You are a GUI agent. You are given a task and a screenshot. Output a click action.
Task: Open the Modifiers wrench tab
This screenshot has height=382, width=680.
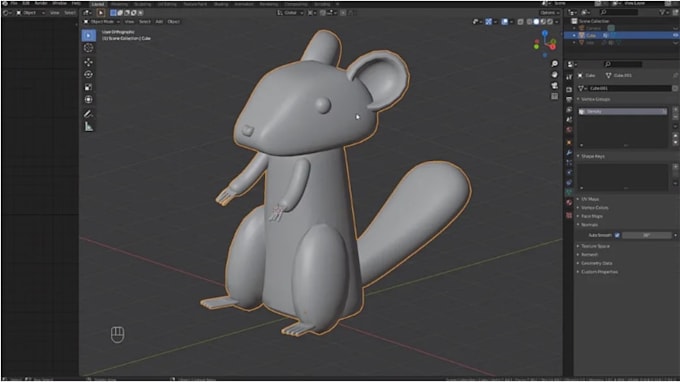pyautogui.click(x=569, y=153)
